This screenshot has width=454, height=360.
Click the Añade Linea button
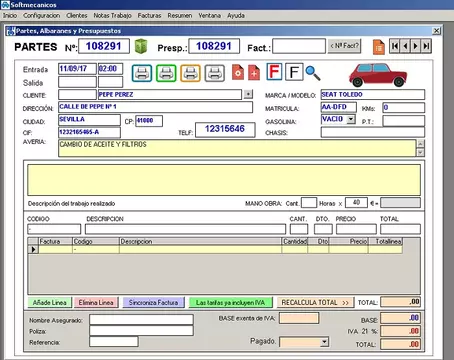point(50,303)
